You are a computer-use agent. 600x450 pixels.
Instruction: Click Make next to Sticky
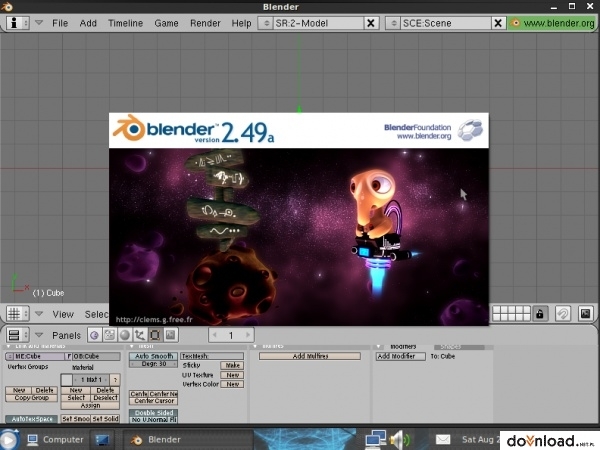click(232, 365)
